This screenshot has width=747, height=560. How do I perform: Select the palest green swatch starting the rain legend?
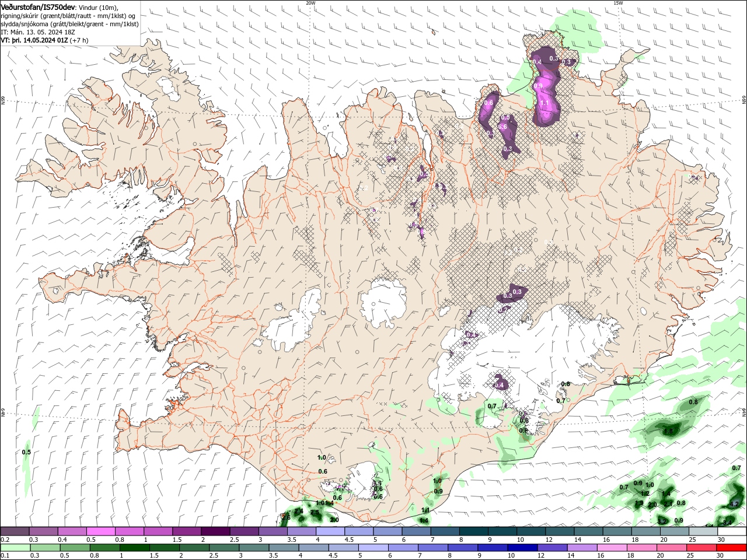click(15, 547)
